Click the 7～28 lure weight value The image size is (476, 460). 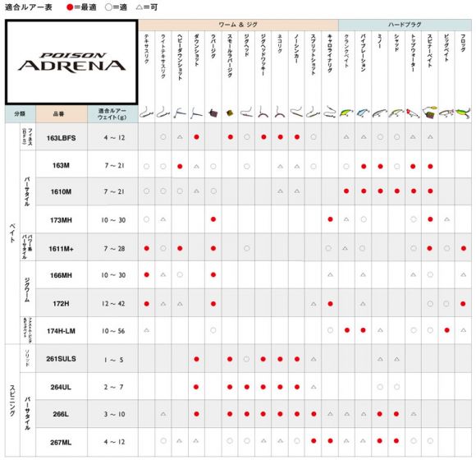(x=114, y=249)
